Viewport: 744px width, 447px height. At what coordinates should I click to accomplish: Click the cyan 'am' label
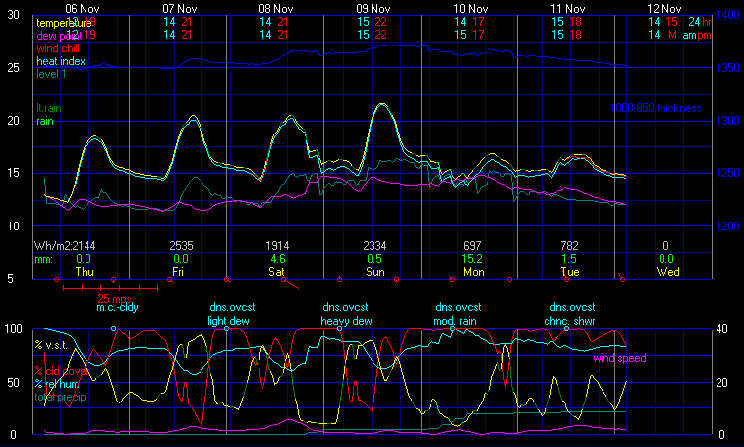[x=689, y=36]
